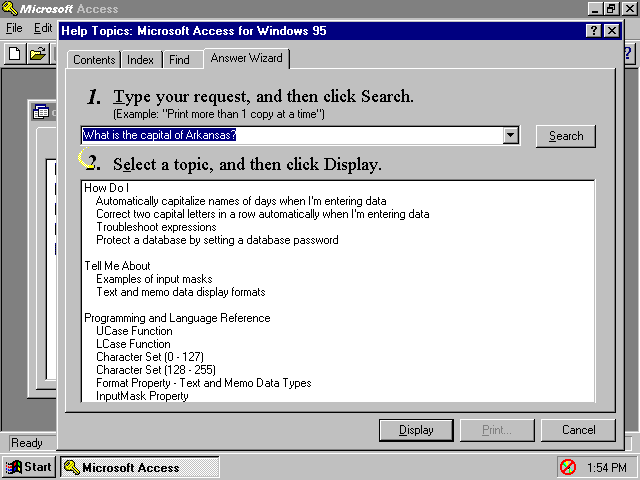Select 'UCase Function' topic
Viewport: 640px width, 480px height.
point(134,331)
